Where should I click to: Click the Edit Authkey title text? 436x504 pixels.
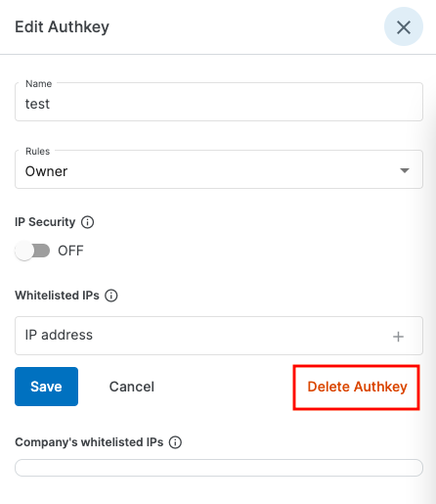tap(62, 27)
